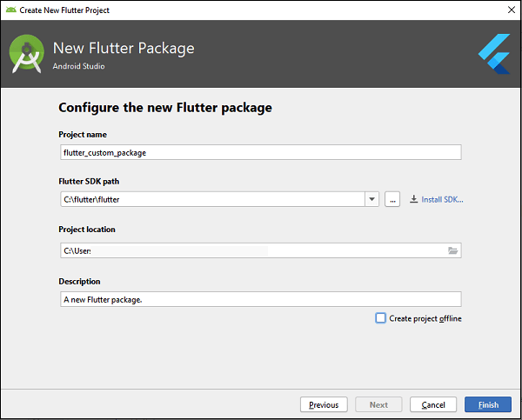Click the 'Flutter SDK path' label

(89, 182)
